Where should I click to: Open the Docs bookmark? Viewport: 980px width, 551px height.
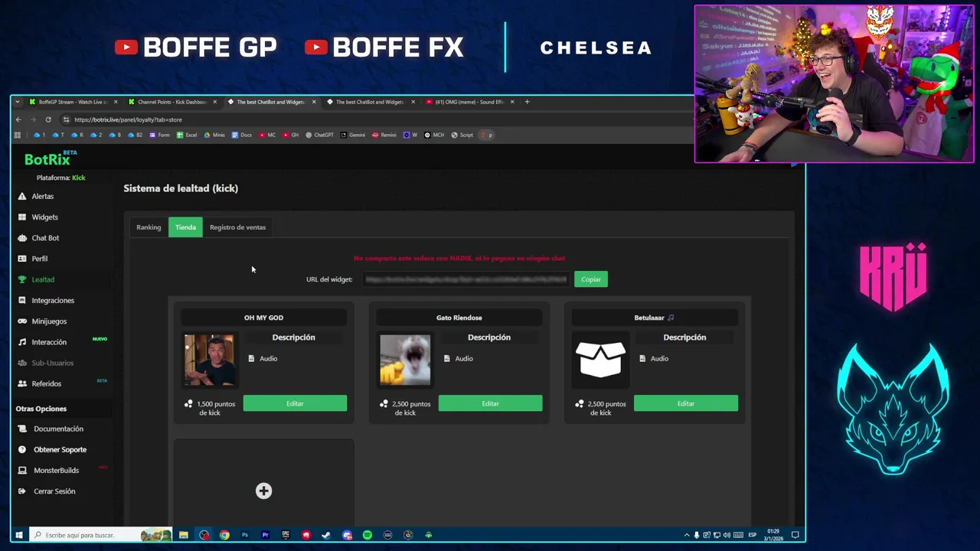pos(241,135)
